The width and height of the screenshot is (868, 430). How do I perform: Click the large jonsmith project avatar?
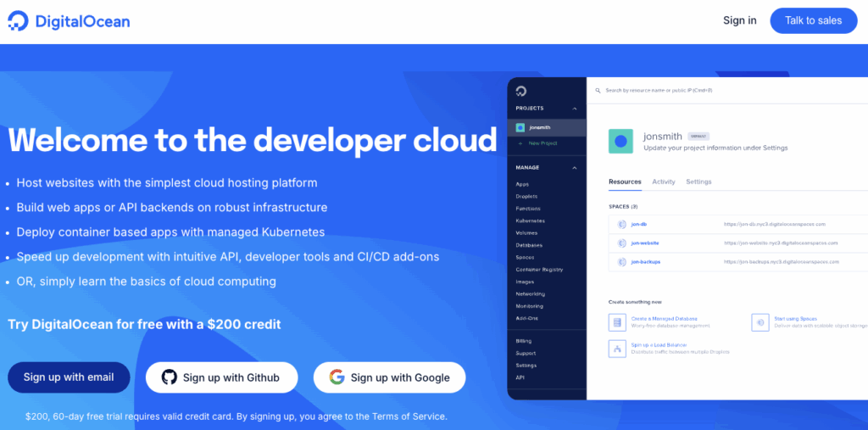coord(620,142)
